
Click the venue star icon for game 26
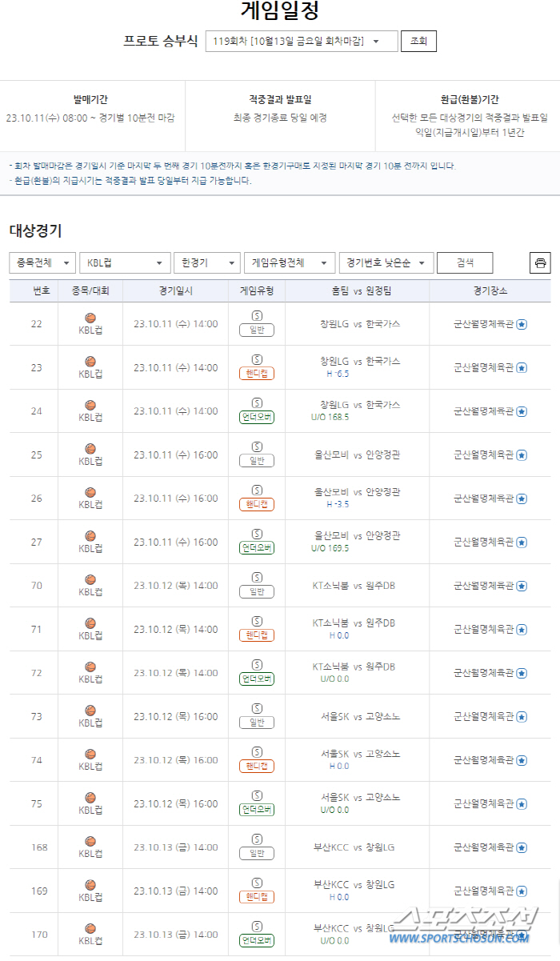pos(522,499)
